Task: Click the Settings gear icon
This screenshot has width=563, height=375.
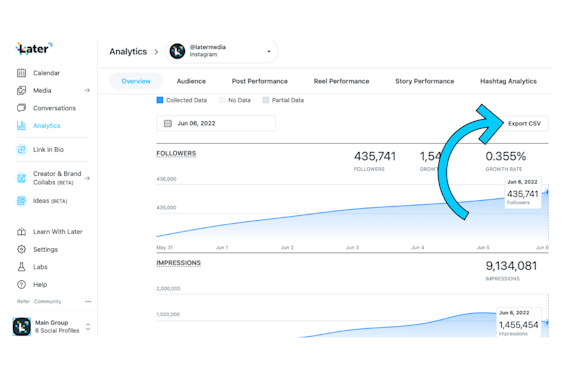Action: pyautogui.click(x=22, y=249)
